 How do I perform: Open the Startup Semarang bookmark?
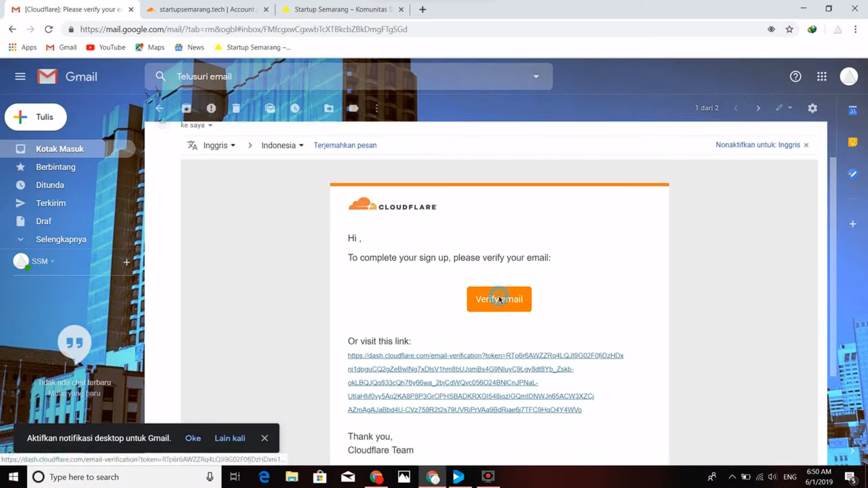point(253,47)
